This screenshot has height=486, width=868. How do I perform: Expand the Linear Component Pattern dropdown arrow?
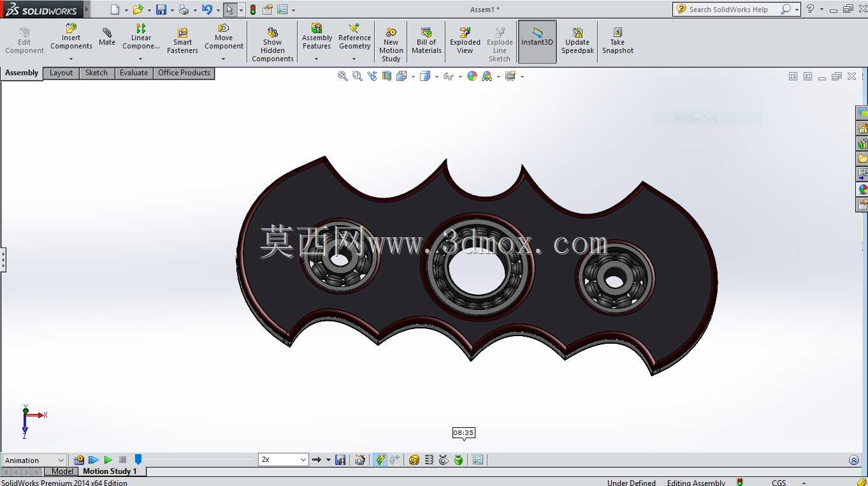pos(141,59)
